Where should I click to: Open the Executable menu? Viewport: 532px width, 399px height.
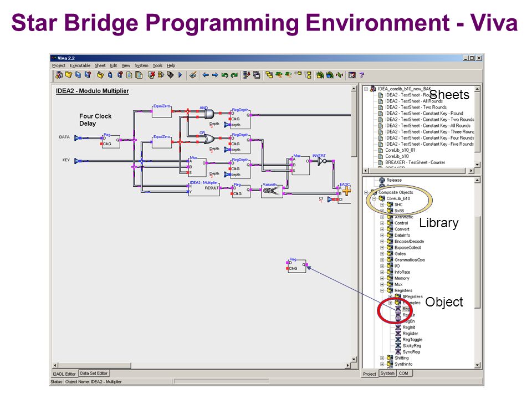[80, 65]
